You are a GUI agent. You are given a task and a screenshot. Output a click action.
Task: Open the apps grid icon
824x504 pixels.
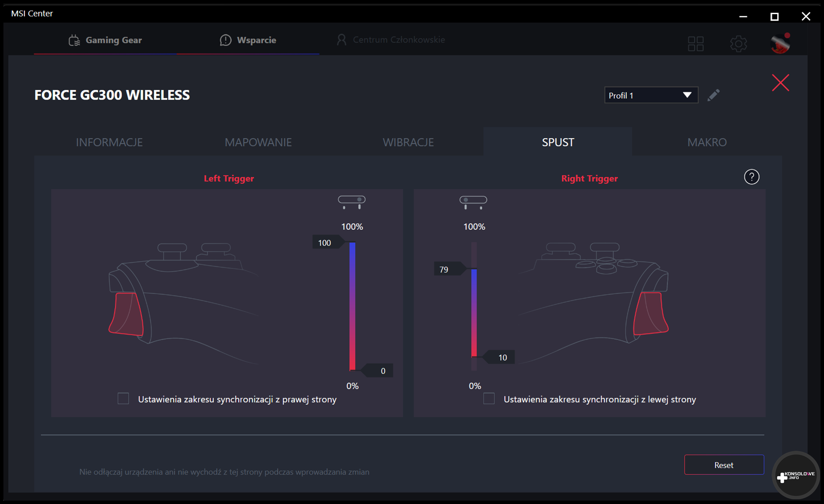click(x=695, y=43)
